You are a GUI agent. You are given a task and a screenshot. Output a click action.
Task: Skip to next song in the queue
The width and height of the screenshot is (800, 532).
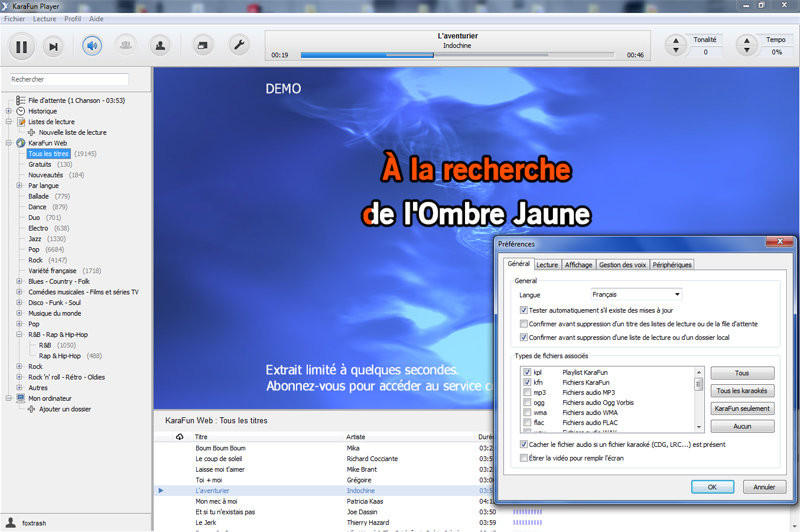(53, 47)
